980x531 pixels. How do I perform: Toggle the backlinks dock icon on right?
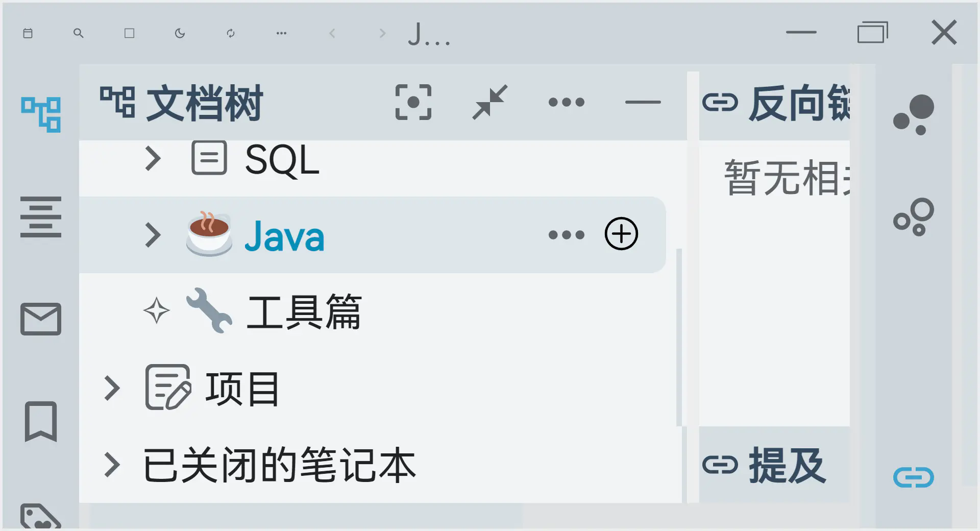click(914, 477)
